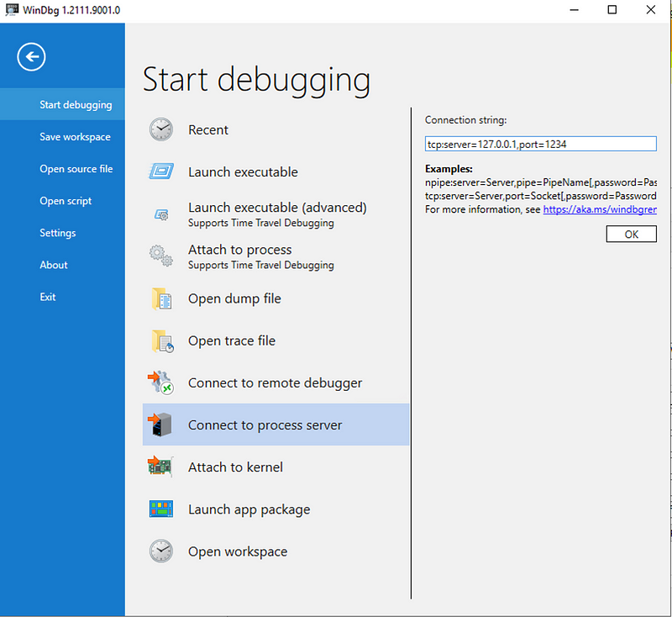Minimize the WinDbg window

(575, 9)
